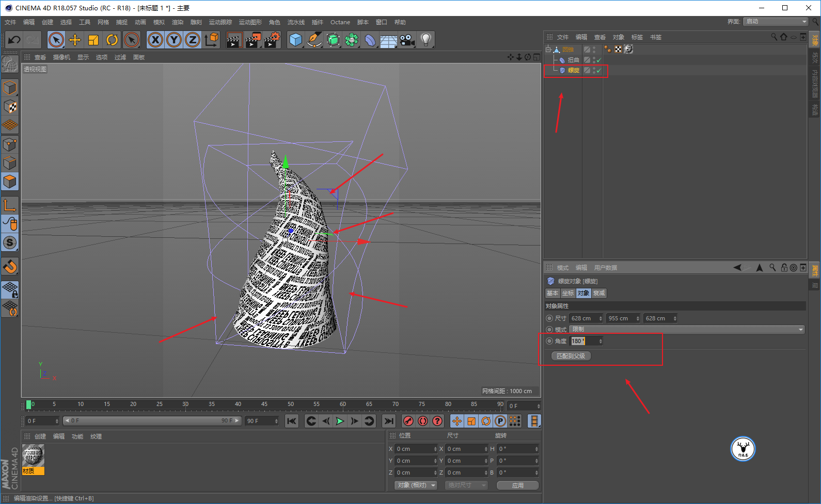Click the checkerboard texture tag on 圆锥

pos(618,50)
